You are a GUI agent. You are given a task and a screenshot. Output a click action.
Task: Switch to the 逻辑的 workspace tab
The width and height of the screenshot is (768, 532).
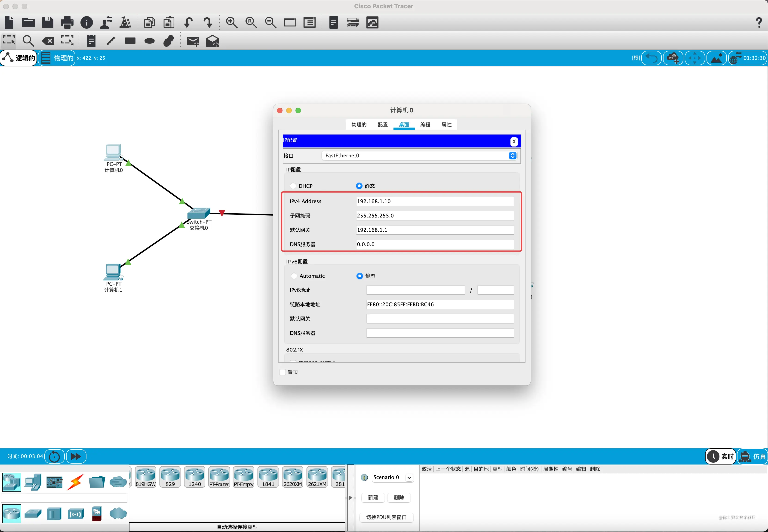click(19, 58)
